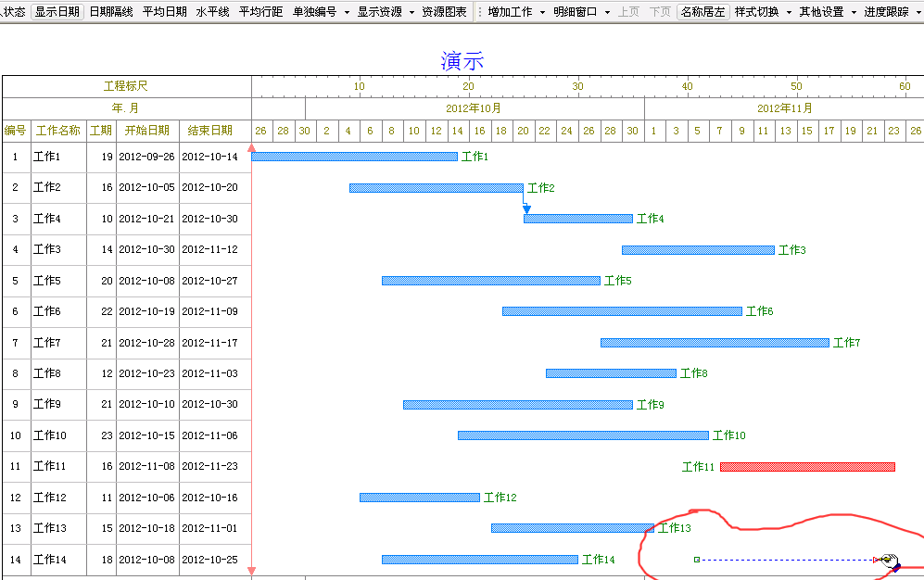Screen dimensions: 924x580
Task: Toggle the 显示日期 toolbar button
Action: (x=57, y=12)
